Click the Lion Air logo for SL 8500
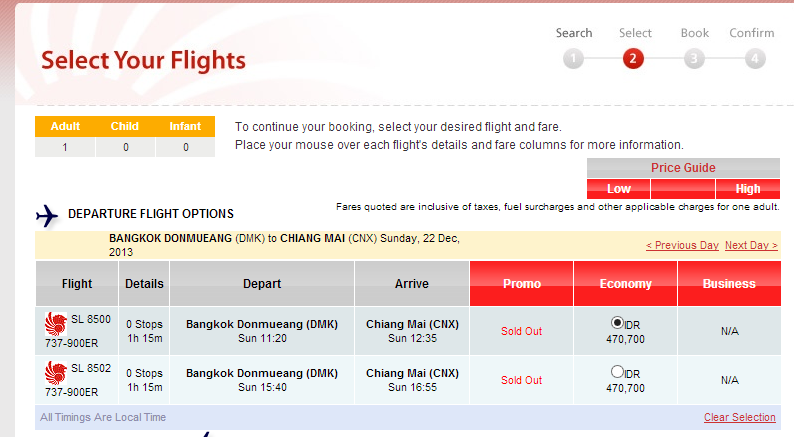The width and height of the screenshot is (794, 437). pos(55,324)
